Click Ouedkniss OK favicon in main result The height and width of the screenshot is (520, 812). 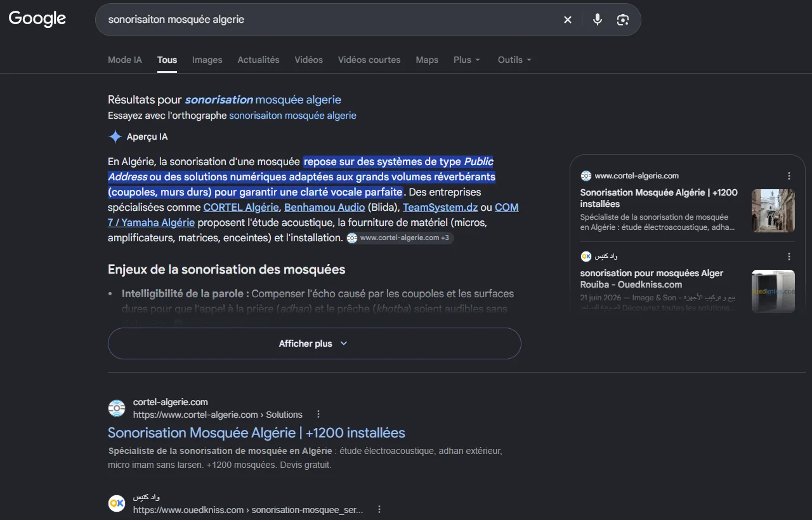tap(117, 503)
